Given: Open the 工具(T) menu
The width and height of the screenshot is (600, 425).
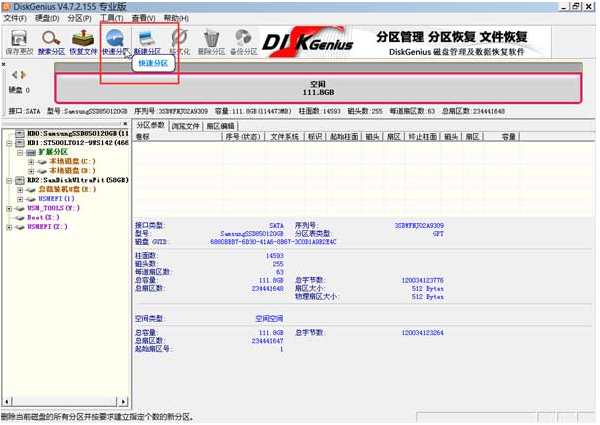Looking at the screenshot, I should point(111,18).
